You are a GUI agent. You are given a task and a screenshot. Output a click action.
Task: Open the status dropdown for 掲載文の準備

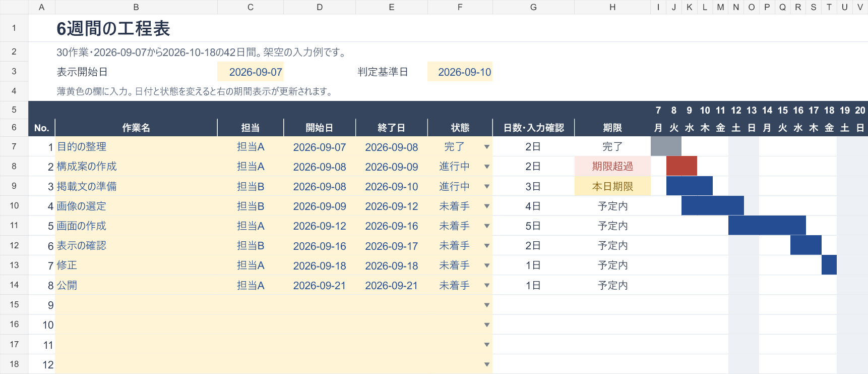click(486, 186)
